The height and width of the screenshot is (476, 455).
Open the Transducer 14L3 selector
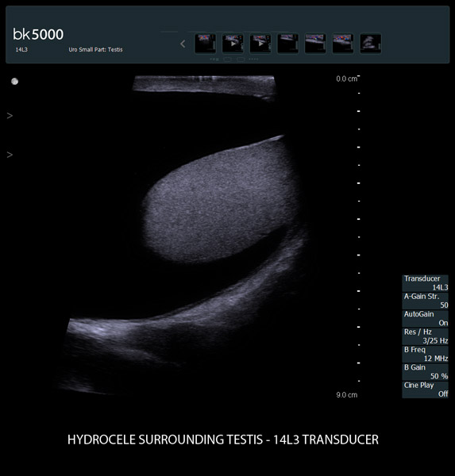pos(425,283)
